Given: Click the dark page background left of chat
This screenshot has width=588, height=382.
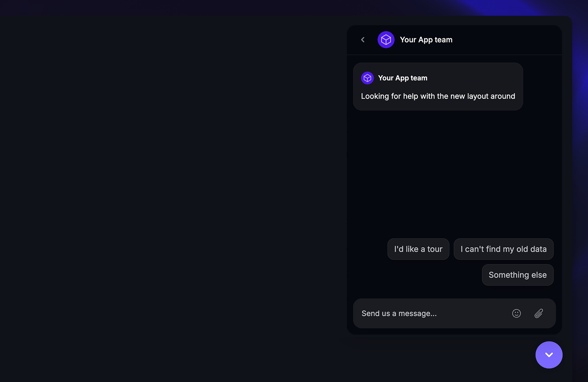Looking at the screenshot, I should tap(171, 192).
